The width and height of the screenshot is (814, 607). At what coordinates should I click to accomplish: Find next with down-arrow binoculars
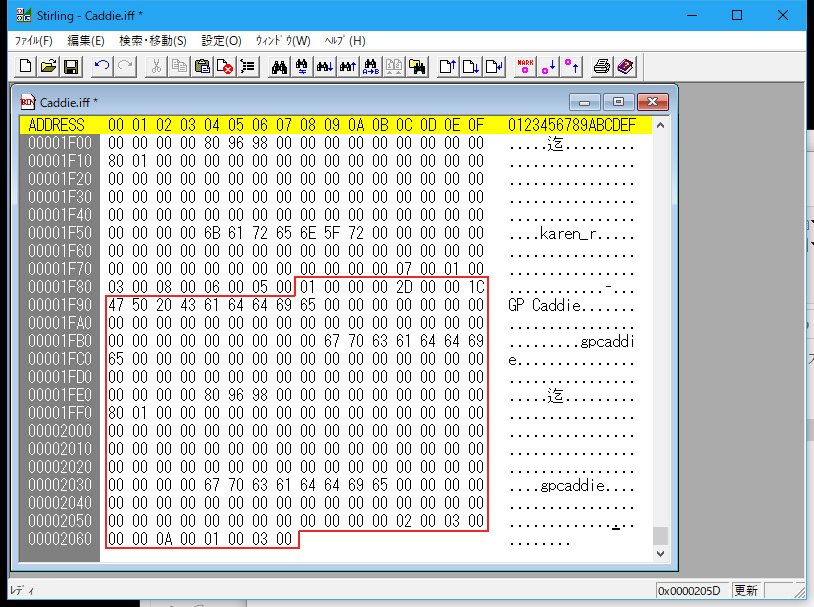(325, 66)
